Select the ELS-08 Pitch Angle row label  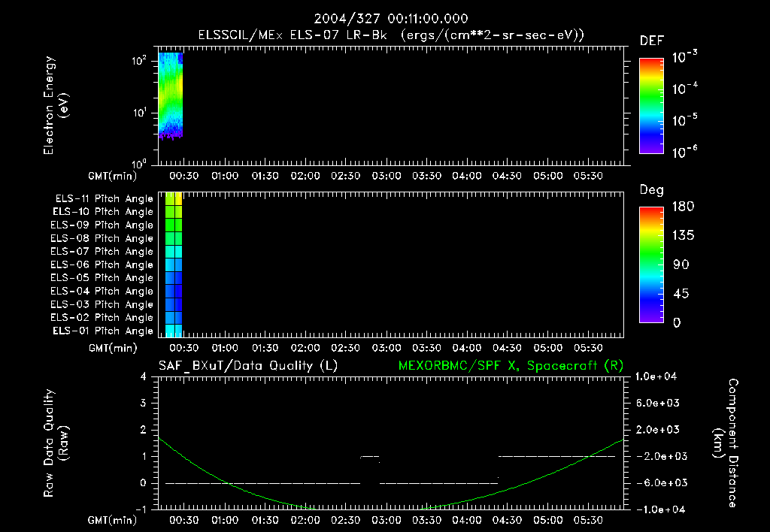[x=102, y=238]
